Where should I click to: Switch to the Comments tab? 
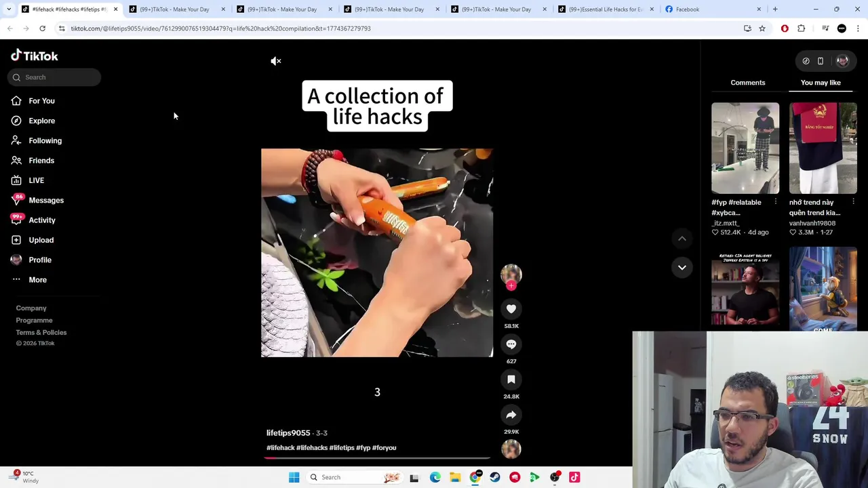tap(748, 83)
